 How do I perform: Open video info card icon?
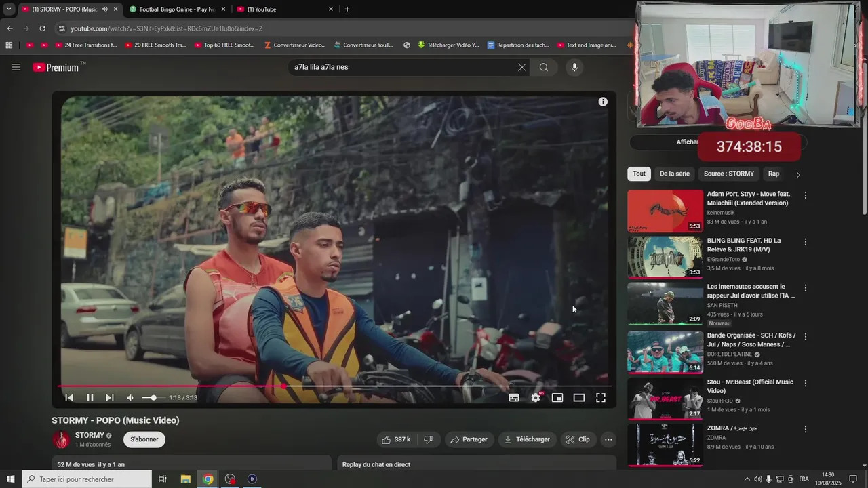coord(603,102)
